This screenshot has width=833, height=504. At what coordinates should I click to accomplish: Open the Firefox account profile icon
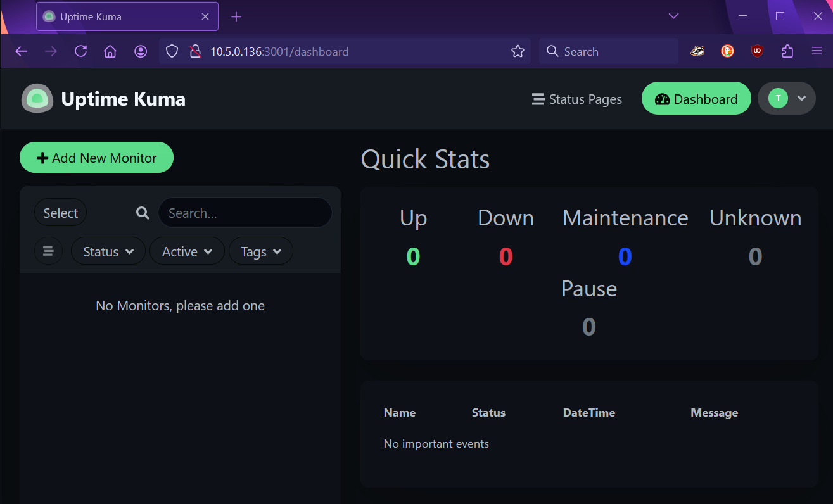click(141, 52)
